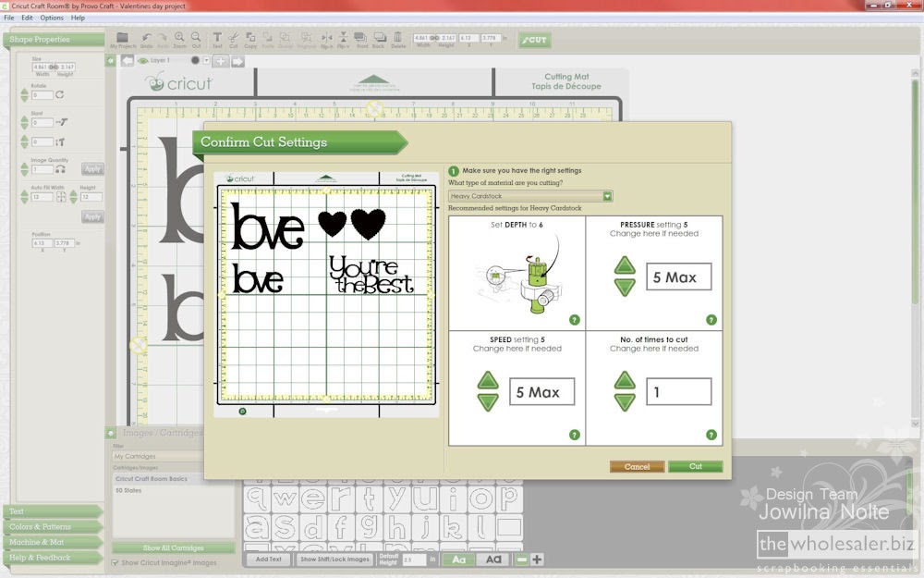Click the Zoom Out magnifier icon
Screen dimensions: 924x578
click(196, 38)
